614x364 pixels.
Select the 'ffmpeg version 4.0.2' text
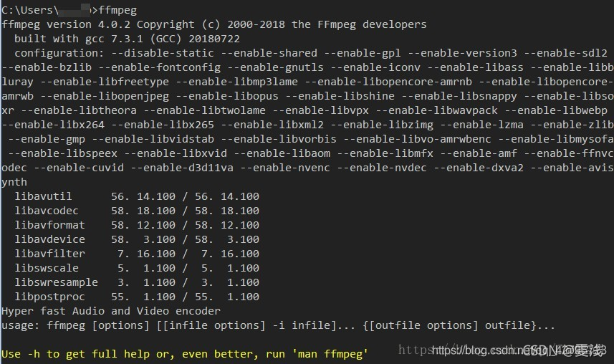coord(66,24)
